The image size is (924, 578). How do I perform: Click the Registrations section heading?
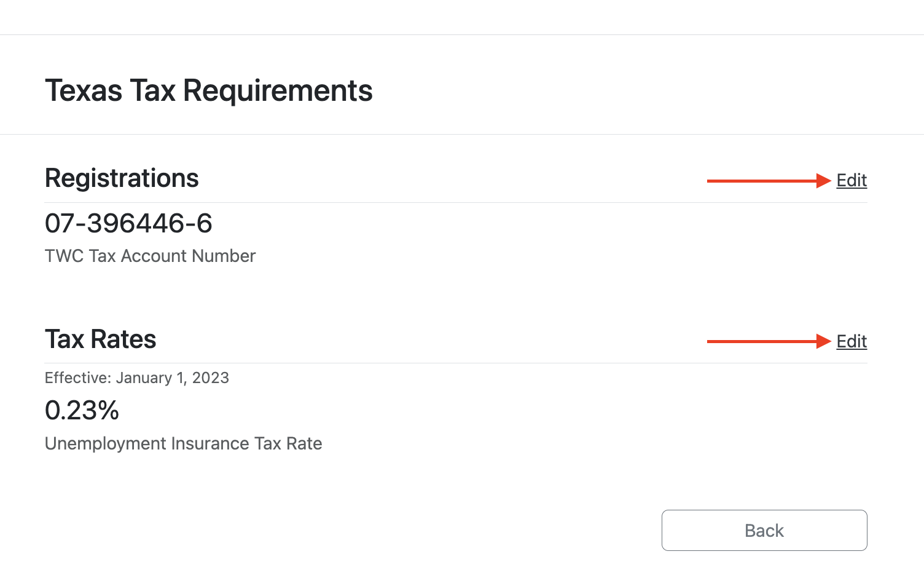(122, 178)
